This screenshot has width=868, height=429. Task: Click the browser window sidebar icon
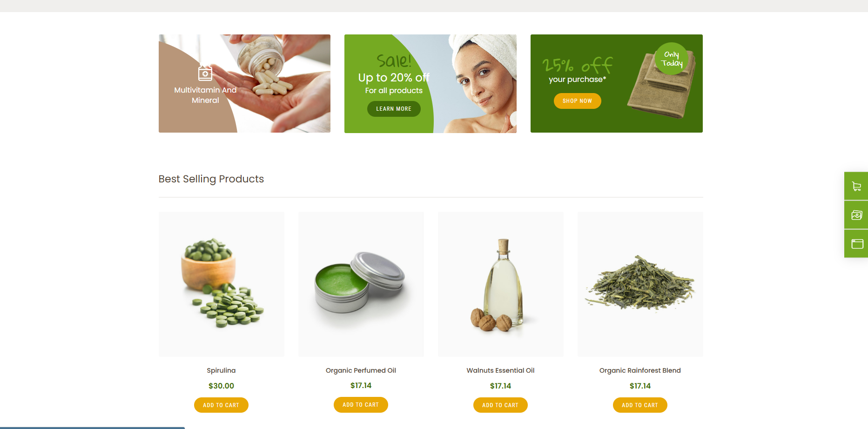coord(856,243)
